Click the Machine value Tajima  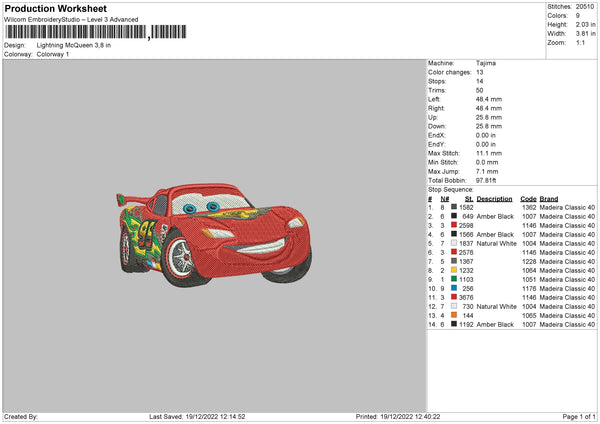485,63
